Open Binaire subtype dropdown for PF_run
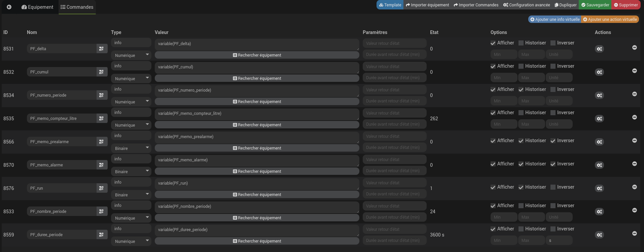The width and height of the screenshot is (644, 252). (131, 195)
